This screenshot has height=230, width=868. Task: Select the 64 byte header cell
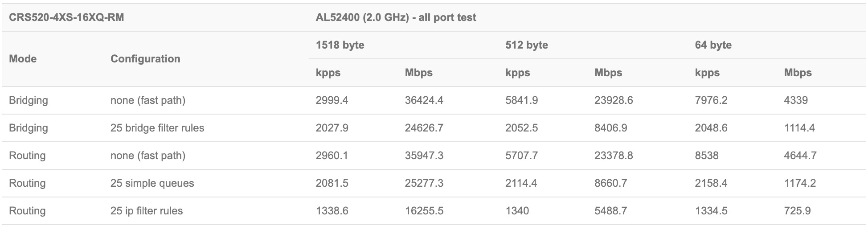pos(713,45)
